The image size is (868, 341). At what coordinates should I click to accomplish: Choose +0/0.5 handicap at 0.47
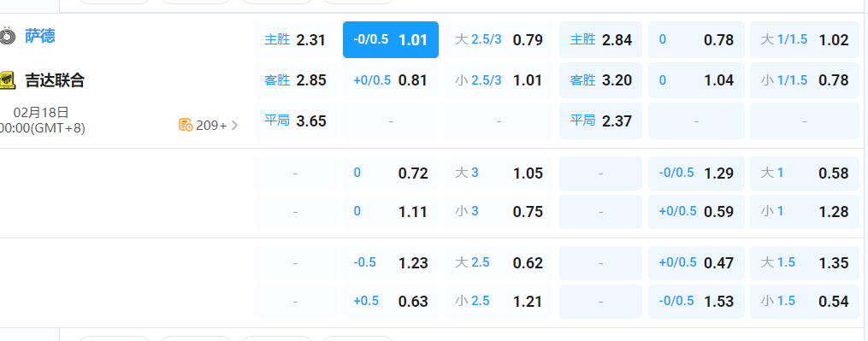pos(696,263)
